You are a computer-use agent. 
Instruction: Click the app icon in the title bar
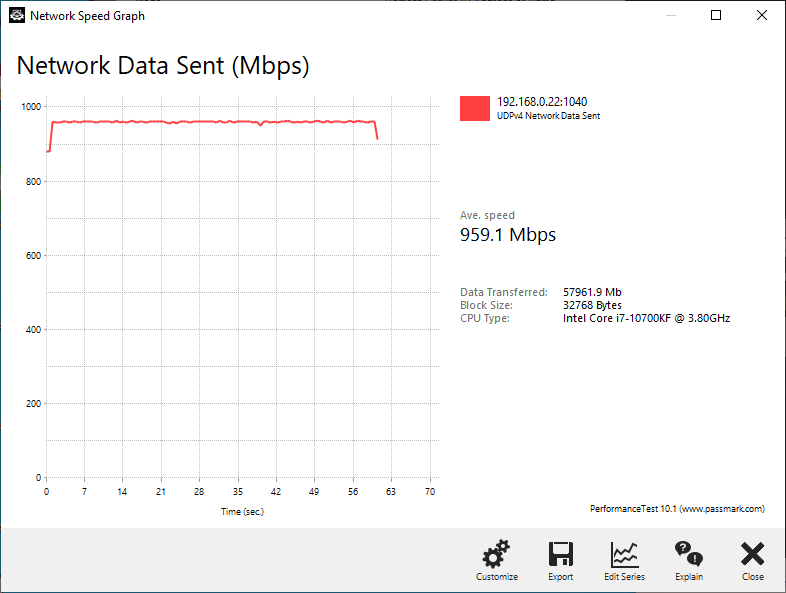pyautogui.click(x=16, y=16)
